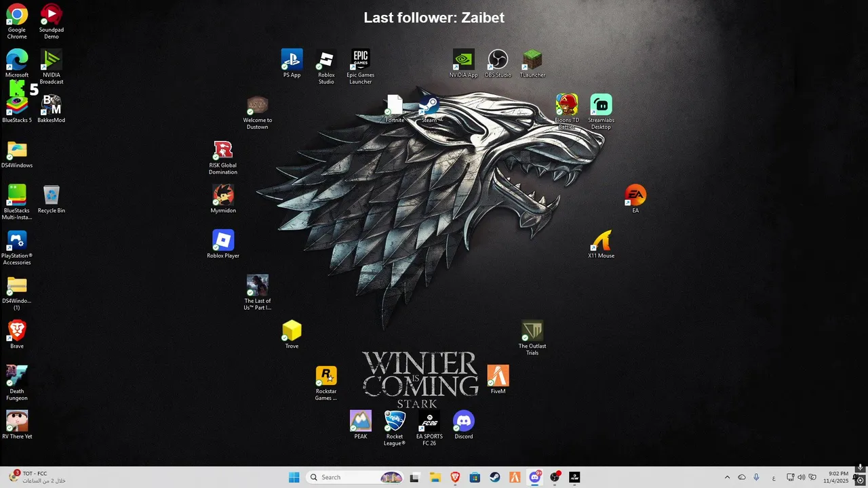Screen dimensions: 868x488
Task: Switch to OBS Studio taskbar icon
Action: pos(555,477)
